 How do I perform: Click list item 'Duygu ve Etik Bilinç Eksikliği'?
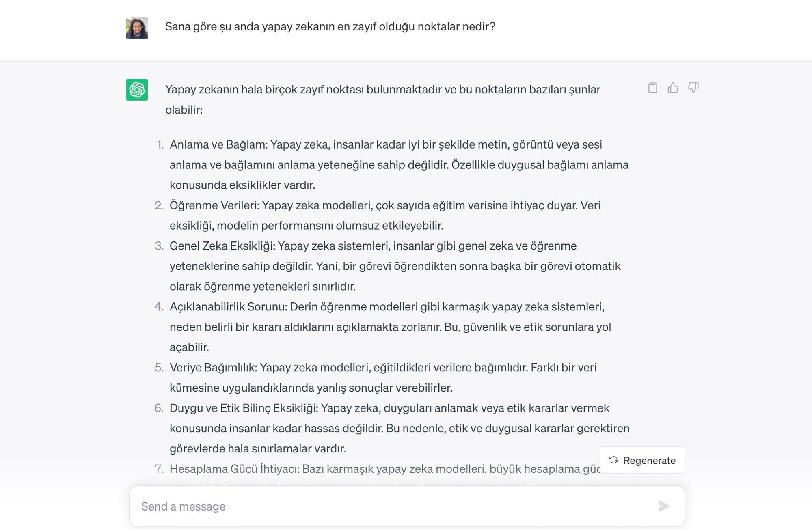[x=400, y=429]
